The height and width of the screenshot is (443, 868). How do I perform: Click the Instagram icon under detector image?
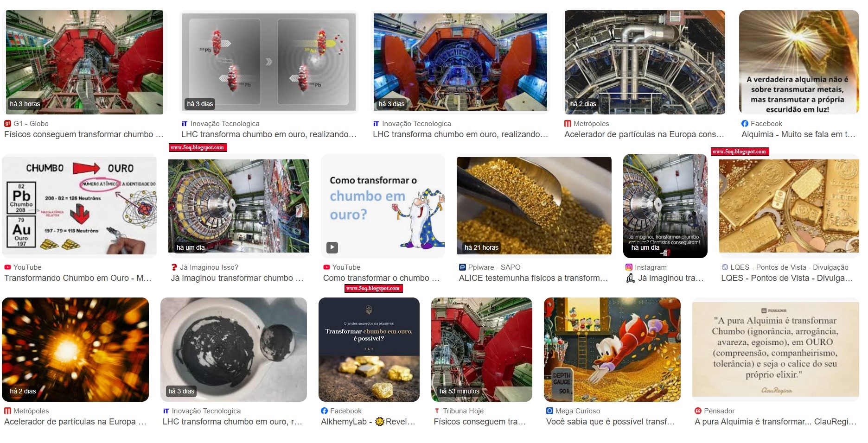coord(629,267)
